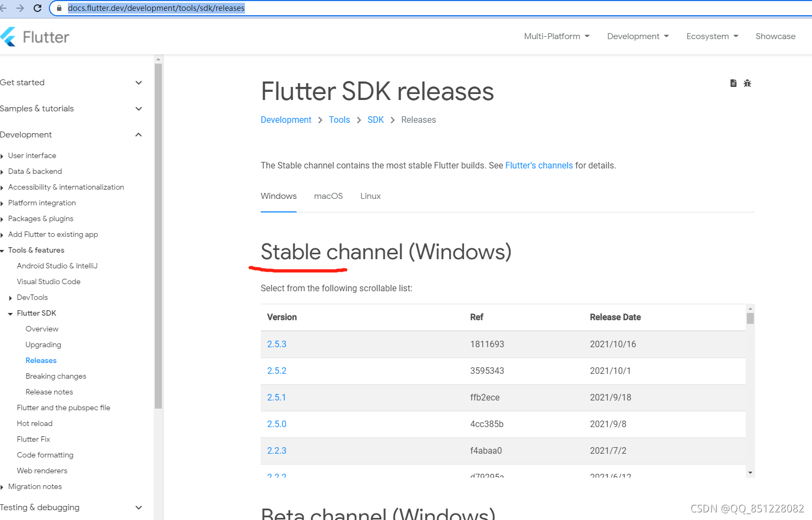Click sidebar scrollbar up arrow
The width and height of the screenshot is (812, 520).
pyautogui.click(x=158, y=59)
